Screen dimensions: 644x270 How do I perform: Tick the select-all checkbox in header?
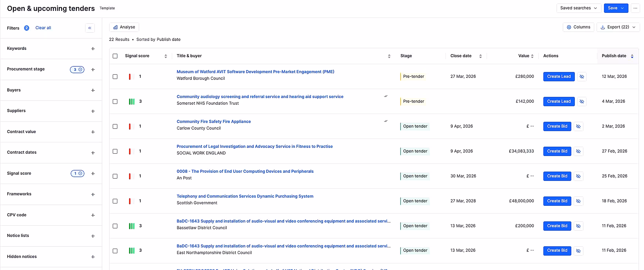click(x=115, y=56)
